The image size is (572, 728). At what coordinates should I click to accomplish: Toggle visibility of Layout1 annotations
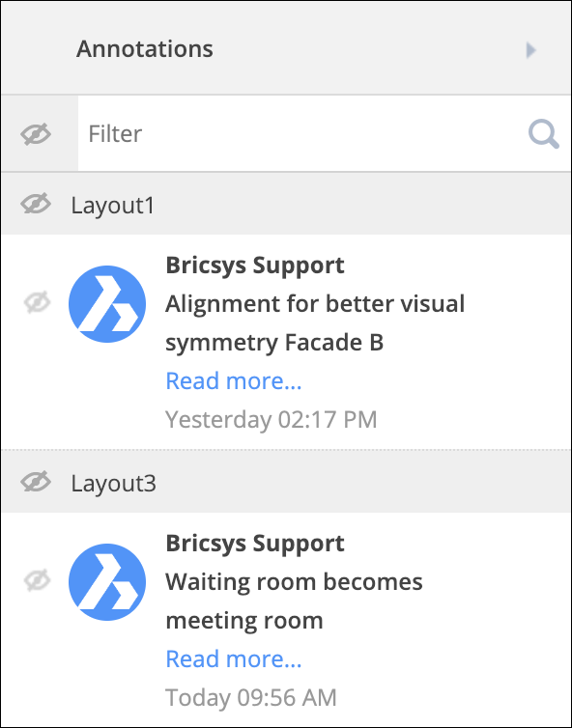click(36, 204)
